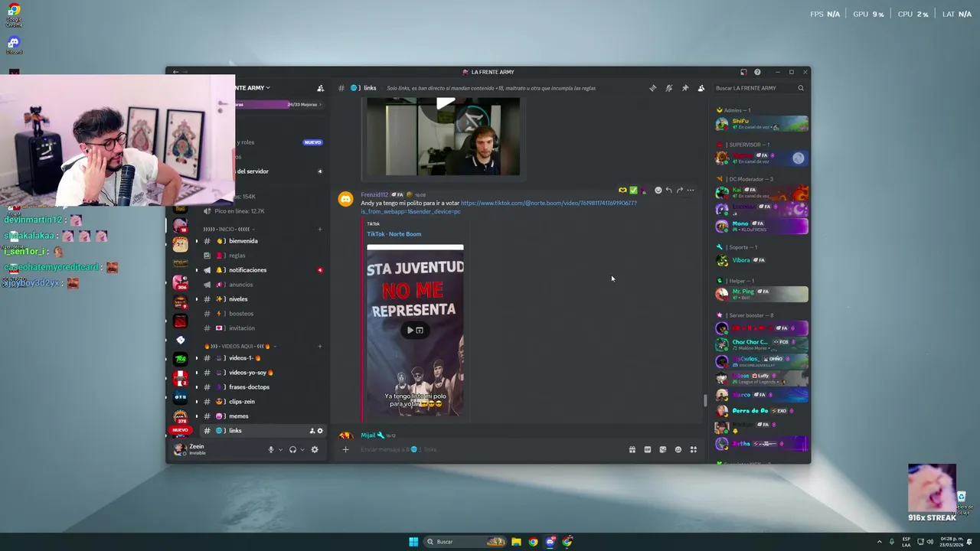Add a channel to VIDEOS AQUI category
Screen dimensions: 980x551
pos(320,346)
